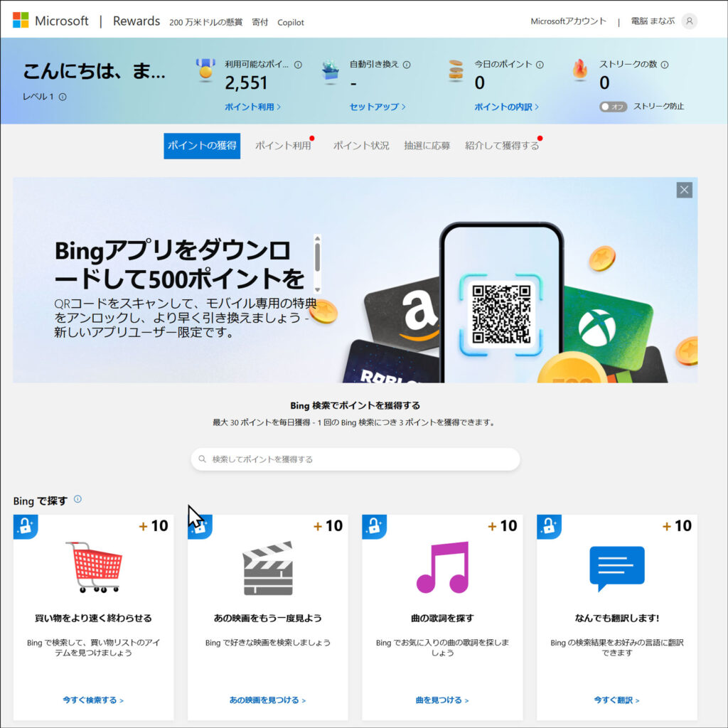
Task: Open info icon next to 今日のポイント
Action: coord(540,65)
